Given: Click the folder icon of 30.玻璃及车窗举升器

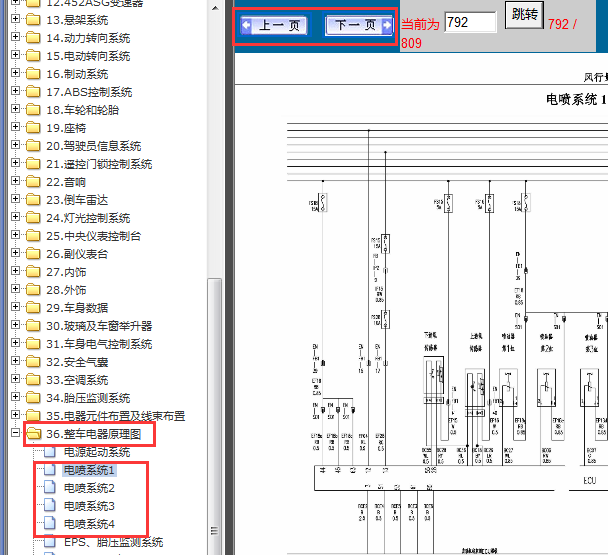Looking at the screenshot, I should coord(33,325).
